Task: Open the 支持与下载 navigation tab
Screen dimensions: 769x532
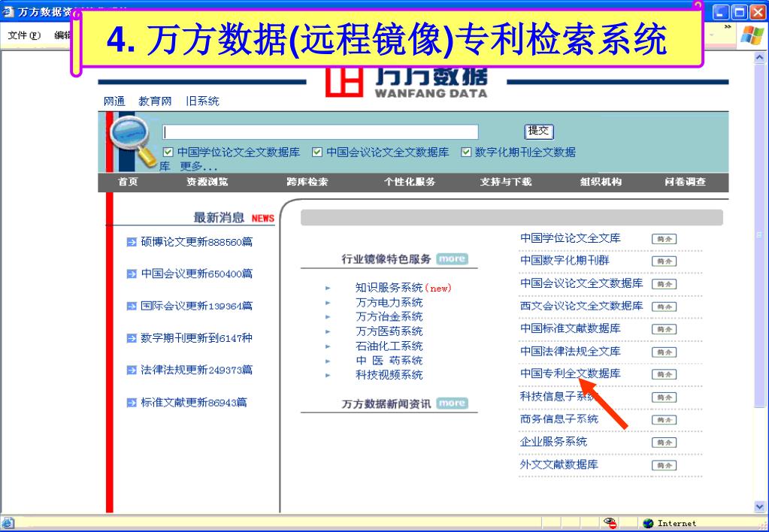Action: (506, 182)
